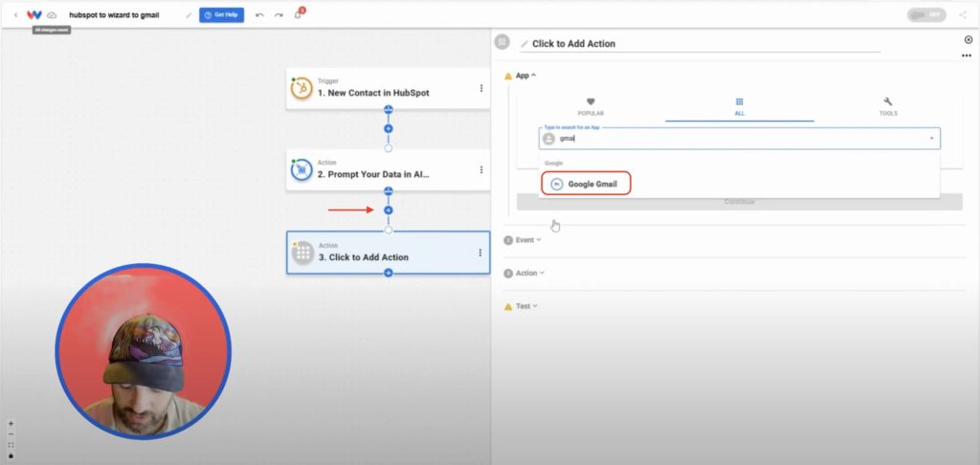Click the Continue button
The height and width of the screenshot is (465, 980).
740,202
